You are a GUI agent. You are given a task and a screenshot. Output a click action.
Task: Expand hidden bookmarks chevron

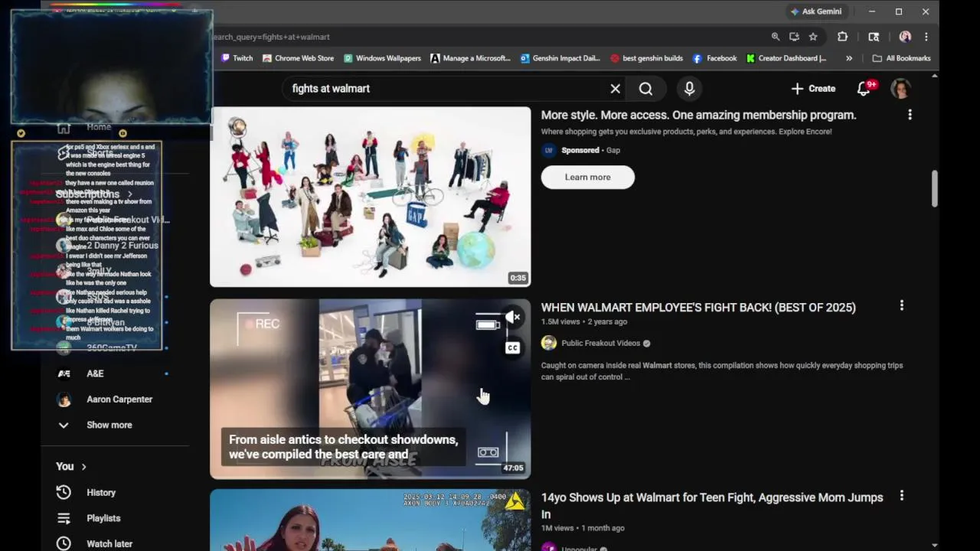(x=849, y=58)
